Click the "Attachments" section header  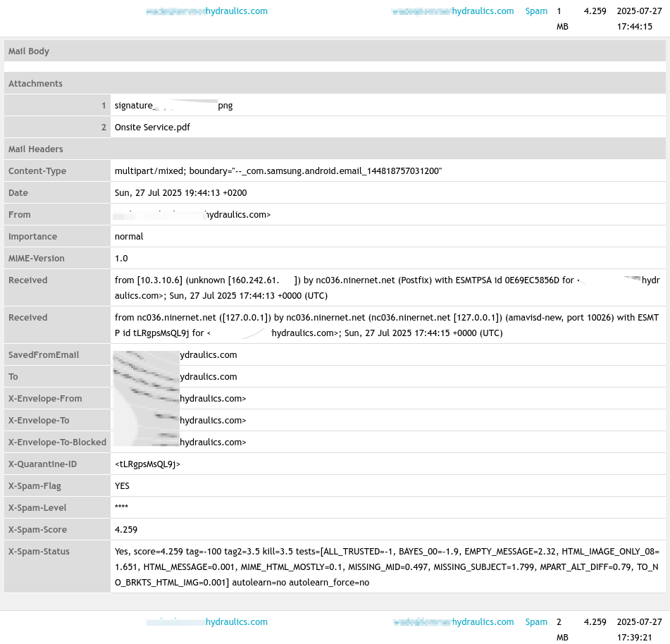point(335,83)
